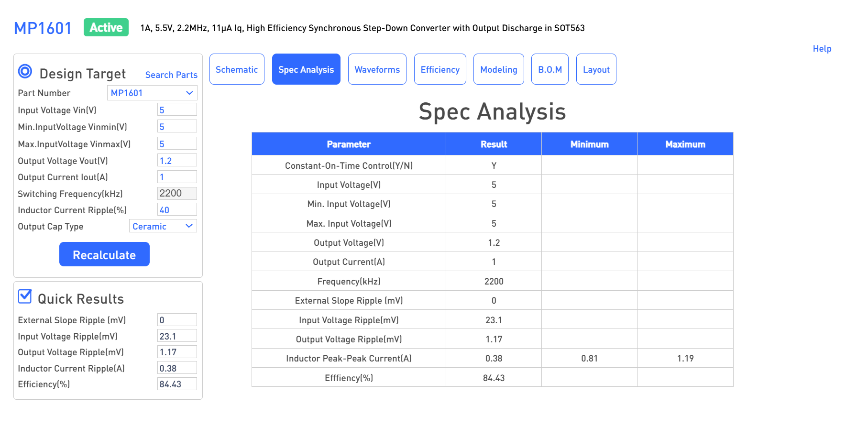This screenshot has height=438, width=868.
Task: Click the Efffiency(%) table row label
Action: (349, 378)
